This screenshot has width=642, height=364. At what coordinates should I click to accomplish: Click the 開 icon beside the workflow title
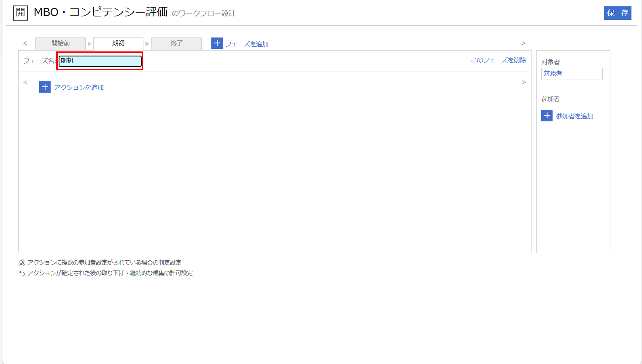tap(20, 13)
